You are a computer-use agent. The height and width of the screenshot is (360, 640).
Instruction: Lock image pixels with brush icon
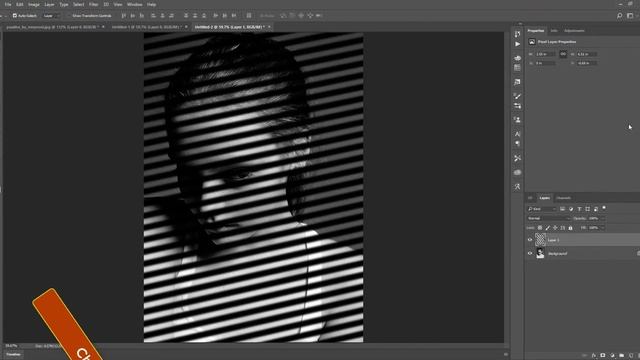pos(548,228)
